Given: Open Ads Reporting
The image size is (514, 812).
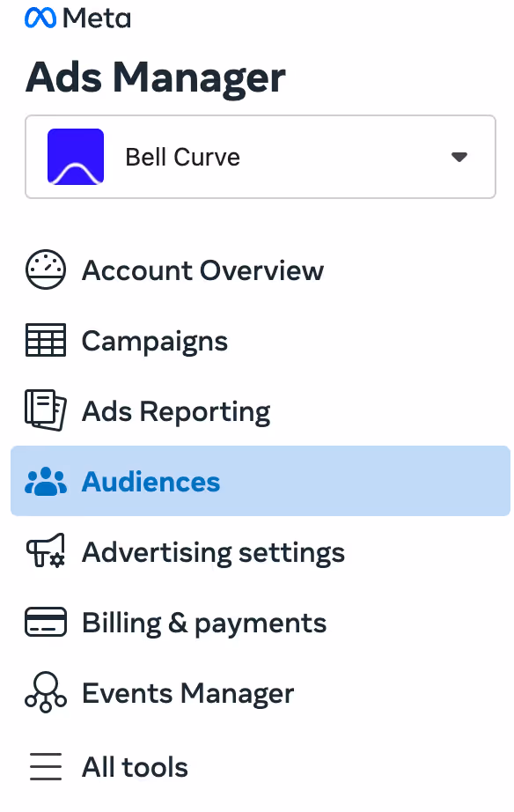Looking at the screenshot, I should coord(176,412).
